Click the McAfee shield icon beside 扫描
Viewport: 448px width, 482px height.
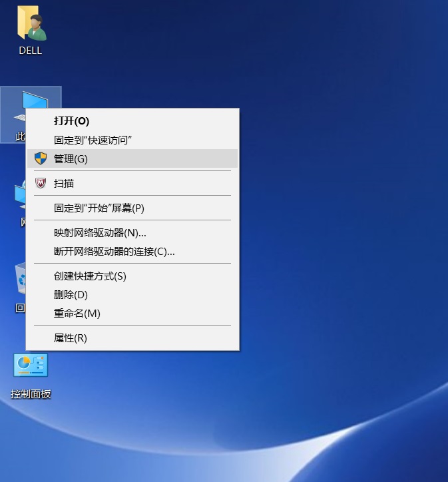click(41, 183)
